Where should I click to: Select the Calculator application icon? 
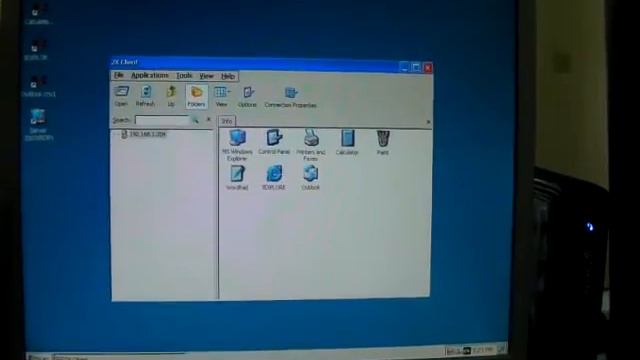[347, 142]
